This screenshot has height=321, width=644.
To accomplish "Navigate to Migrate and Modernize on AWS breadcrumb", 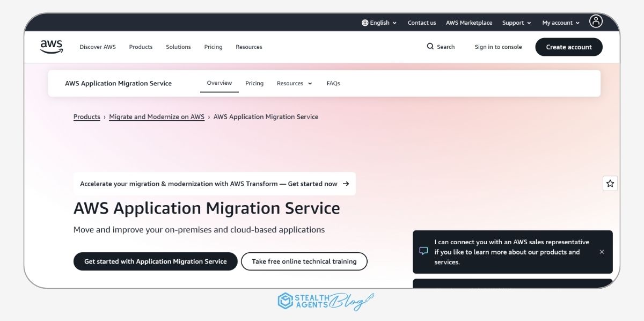I will pyautogui.click(x=156, y=116).
